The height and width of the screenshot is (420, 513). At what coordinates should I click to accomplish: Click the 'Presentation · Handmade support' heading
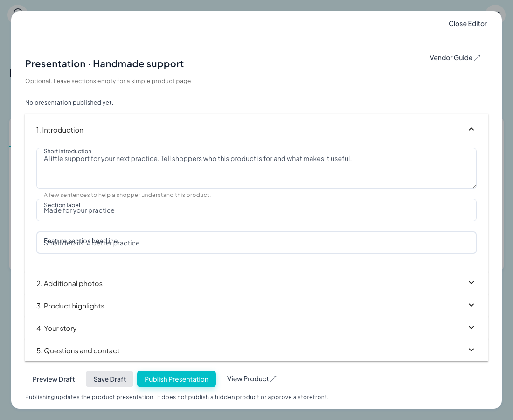click(x=104, y=64)
